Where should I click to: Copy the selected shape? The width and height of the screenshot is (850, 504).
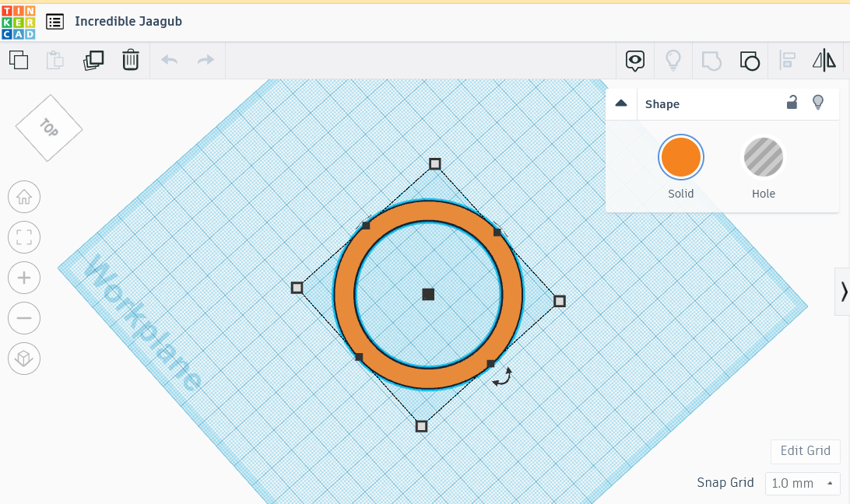pyautogui.click(x=19, y=60)
